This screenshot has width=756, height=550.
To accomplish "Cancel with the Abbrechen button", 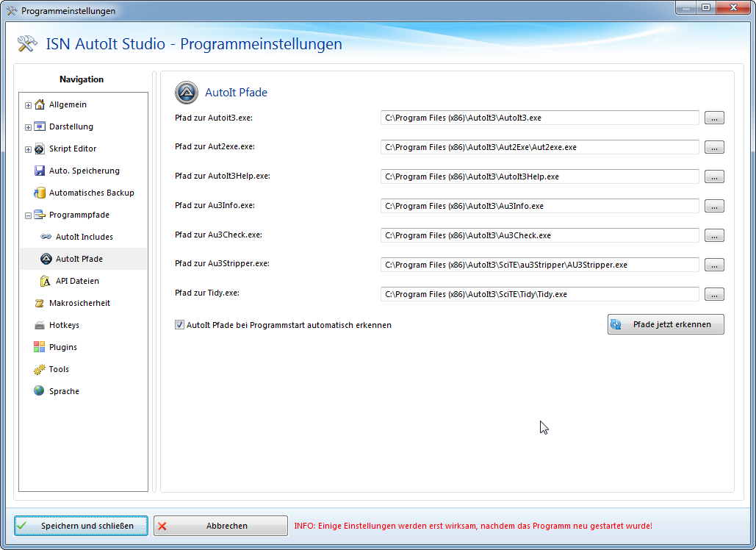I will 220,526.
